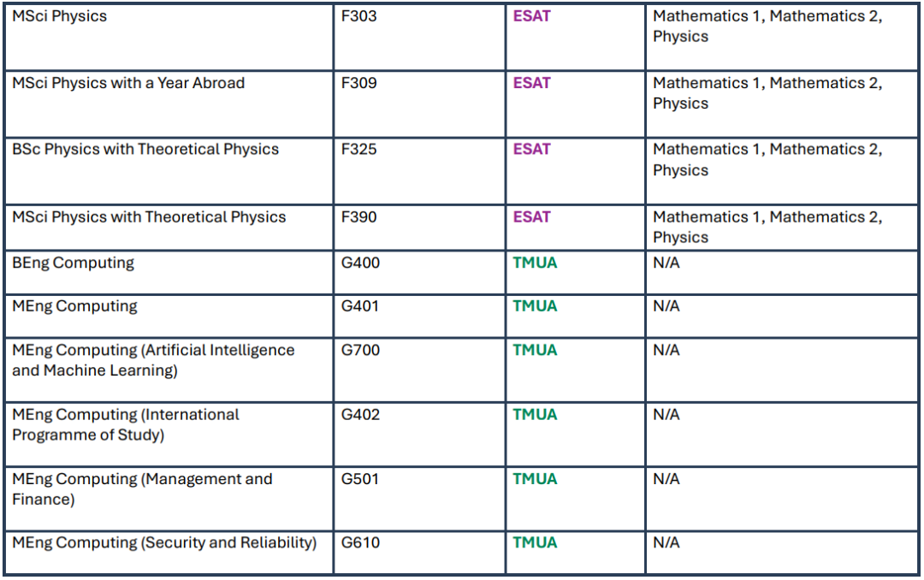
Task: Click the course code F303 cell
Action: [358, 16]
